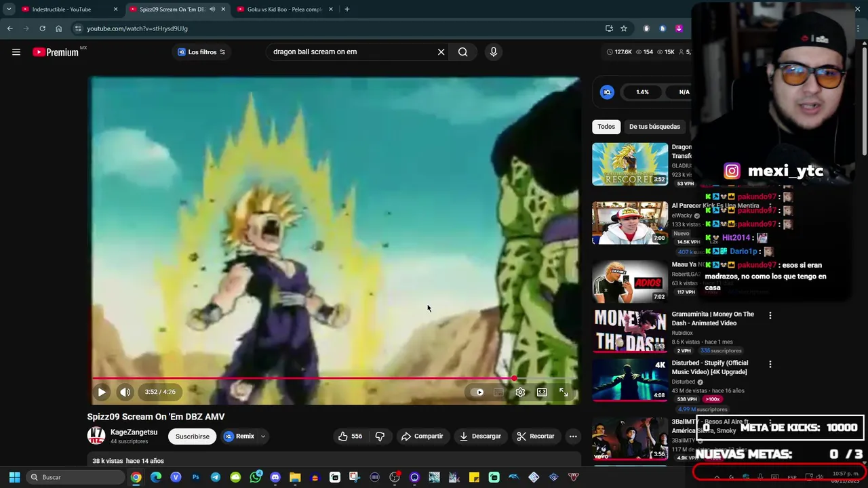Screen dimensions: 868x488
Task: Open Chrome from the taskbar
Action: [136, 477]
